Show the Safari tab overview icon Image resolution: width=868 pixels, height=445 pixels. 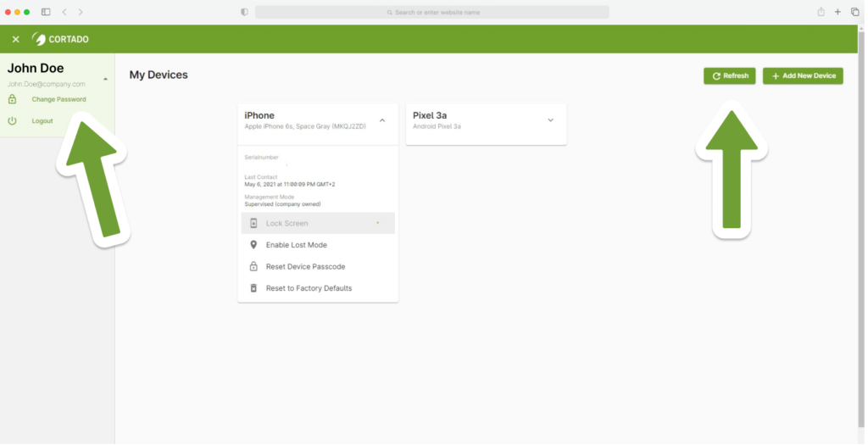[x=854, y=12]
